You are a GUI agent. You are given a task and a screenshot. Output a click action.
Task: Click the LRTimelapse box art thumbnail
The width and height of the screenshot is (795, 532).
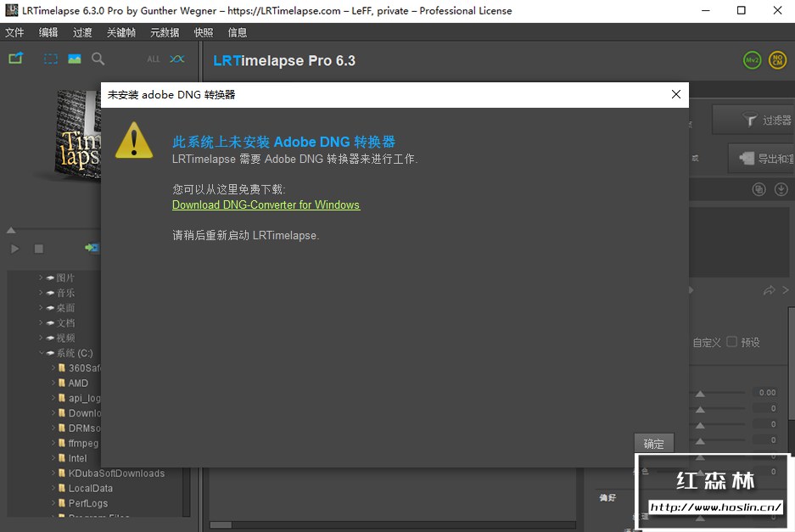coord(78,135)
